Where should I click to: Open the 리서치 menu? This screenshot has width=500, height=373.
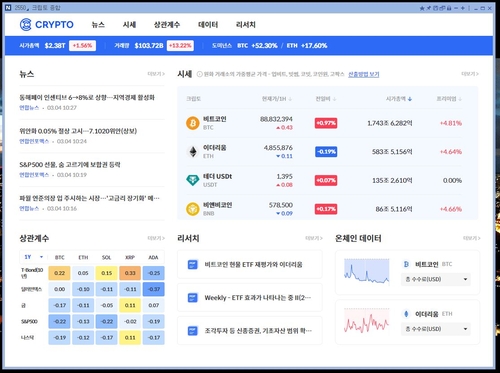tap(246, 25)
